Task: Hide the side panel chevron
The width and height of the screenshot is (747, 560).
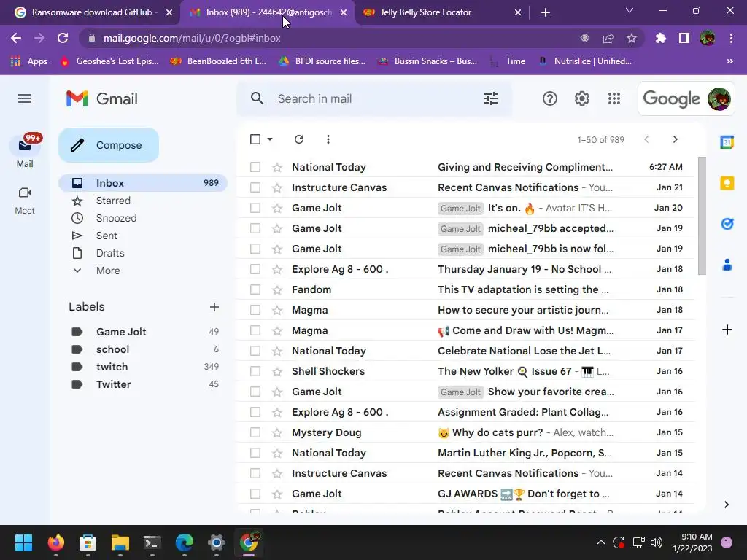Action: [726, 505]
